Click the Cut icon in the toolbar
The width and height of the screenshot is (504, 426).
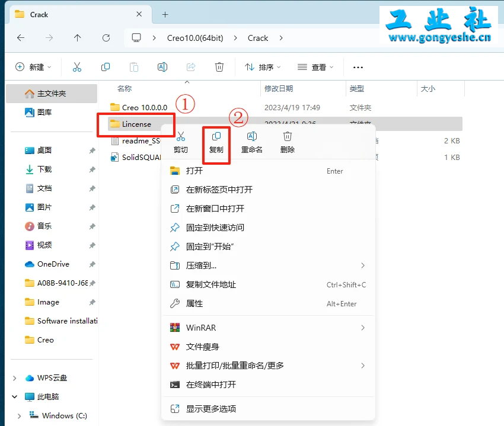[77, 67]
